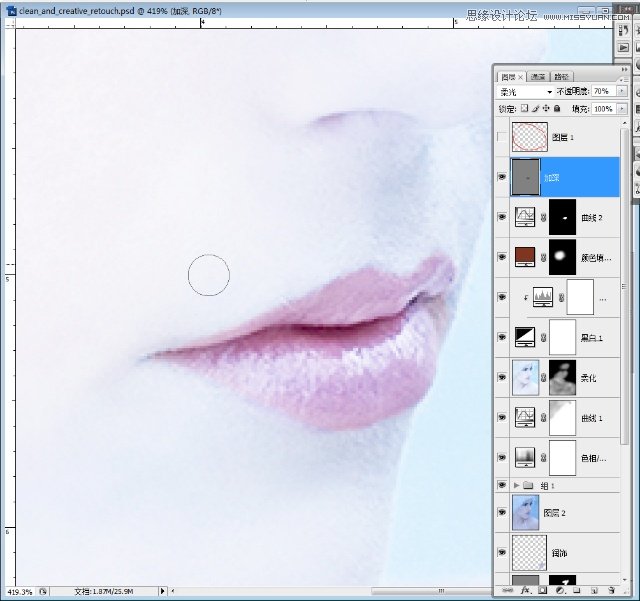640x601 pixels.
Task: Select the 曲线 2 layer name
Action: 592,218
